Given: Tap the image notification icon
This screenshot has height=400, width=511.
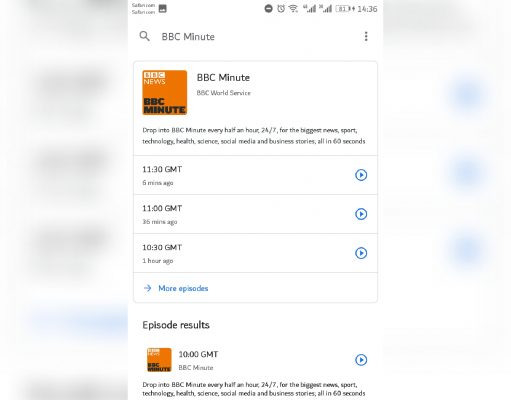Looking at the screenshot, I should point(162,9).
